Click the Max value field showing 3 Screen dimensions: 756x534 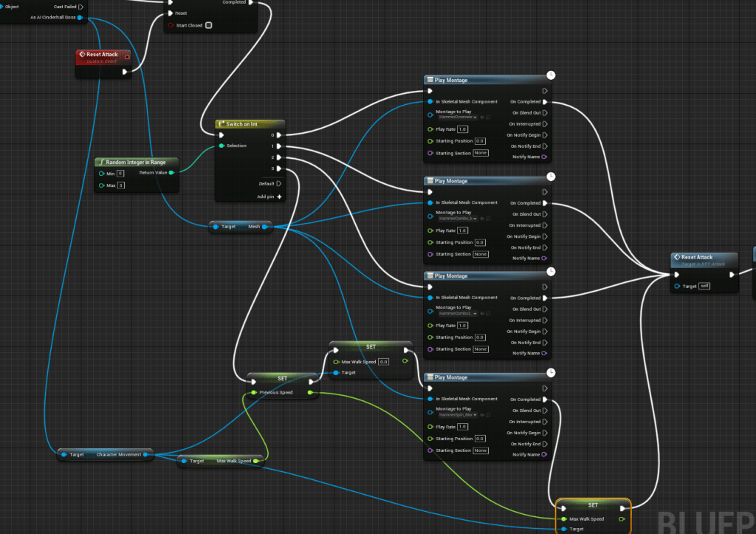pyautogui.click(x=120, y=185)
